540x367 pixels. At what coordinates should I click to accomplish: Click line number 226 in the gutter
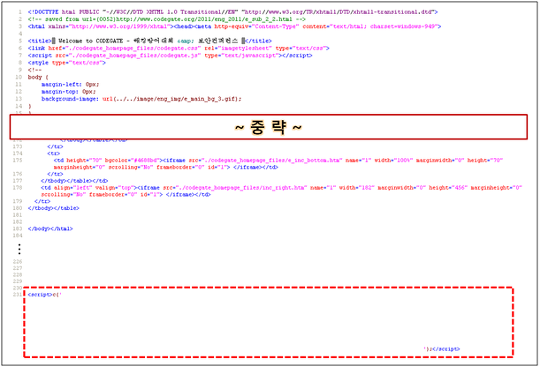[18, 262]
